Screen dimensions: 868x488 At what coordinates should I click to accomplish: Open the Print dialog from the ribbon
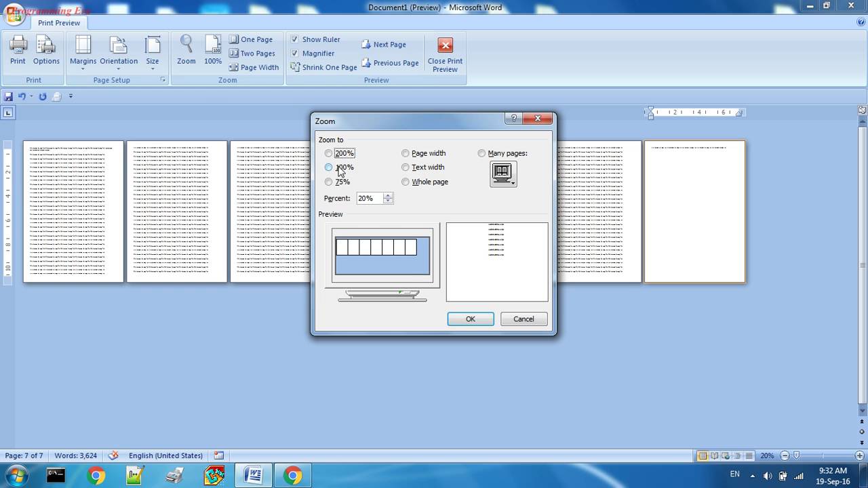pos(18,49)
